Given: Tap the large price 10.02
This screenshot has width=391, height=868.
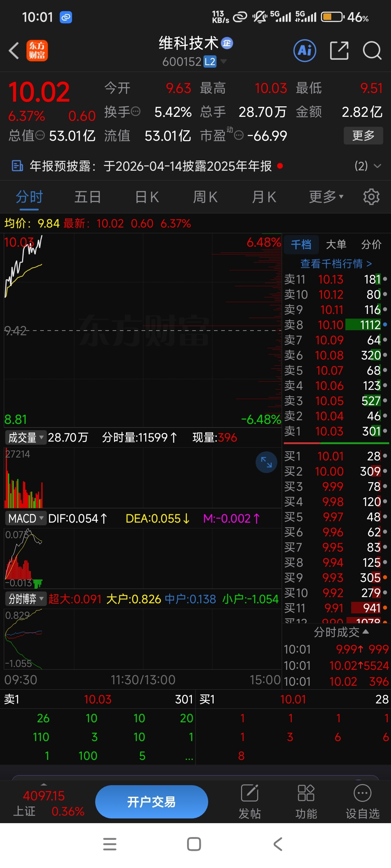Looking at the screenshot, I should (39, 92).
